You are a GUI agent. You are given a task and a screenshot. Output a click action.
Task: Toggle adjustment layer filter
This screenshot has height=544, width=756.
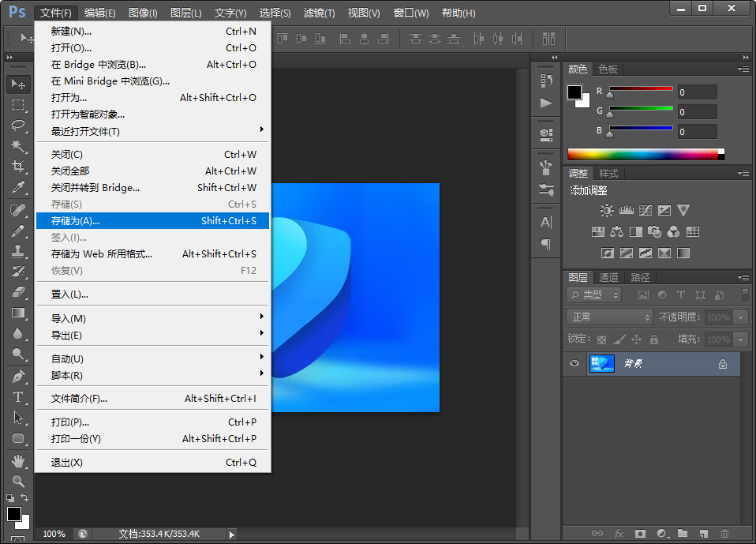pos(662,295)
